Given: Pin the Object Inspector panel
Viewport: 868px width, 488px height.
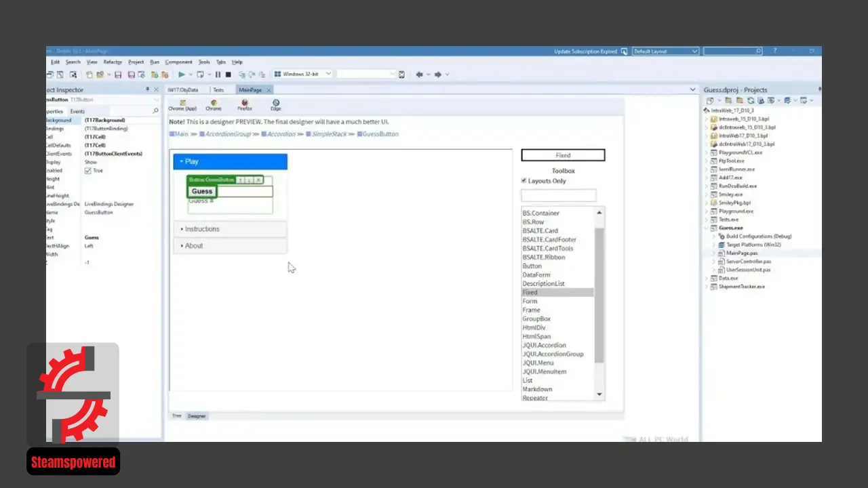Looking at the screenshot, I should [x=148, y=89].
